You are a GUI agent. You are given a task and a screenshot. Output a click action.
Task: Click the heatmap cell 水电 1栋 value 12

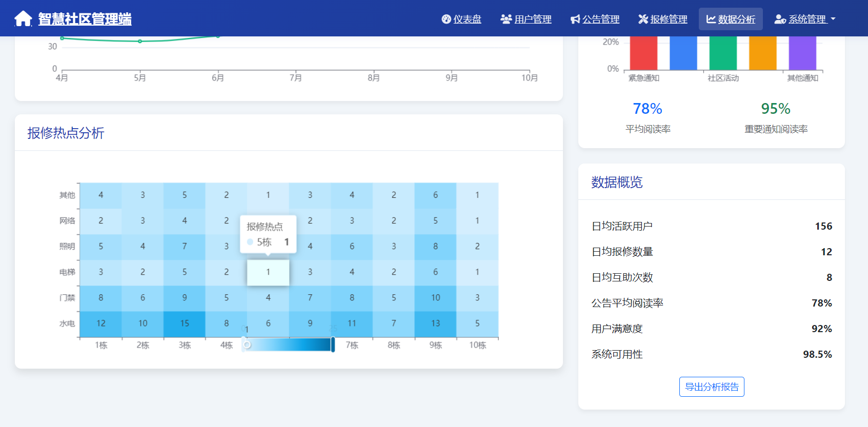pos(101,324)
